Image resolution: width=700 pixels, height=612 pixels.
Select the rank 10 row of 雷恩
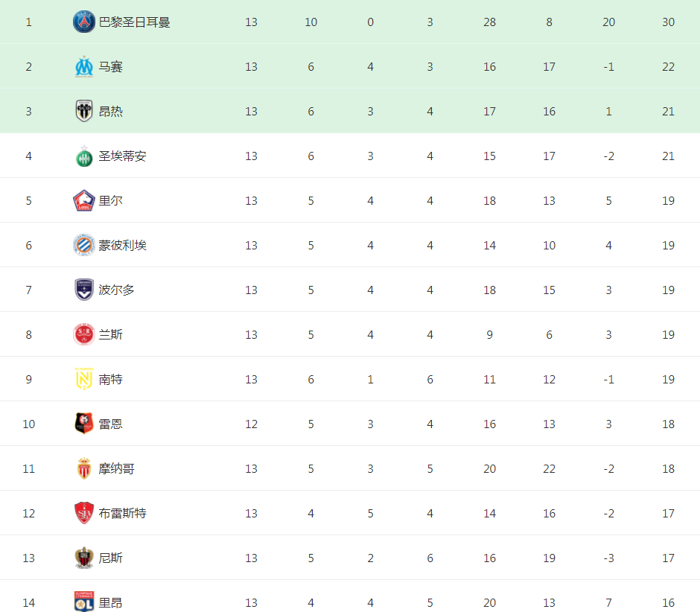(x=350, y=424)
